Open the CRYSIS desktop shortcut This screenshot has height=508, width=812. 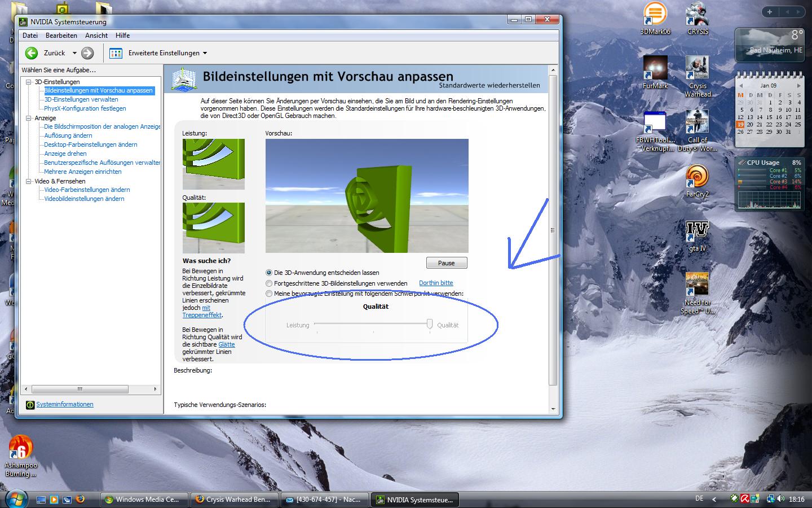pos(698,19)
